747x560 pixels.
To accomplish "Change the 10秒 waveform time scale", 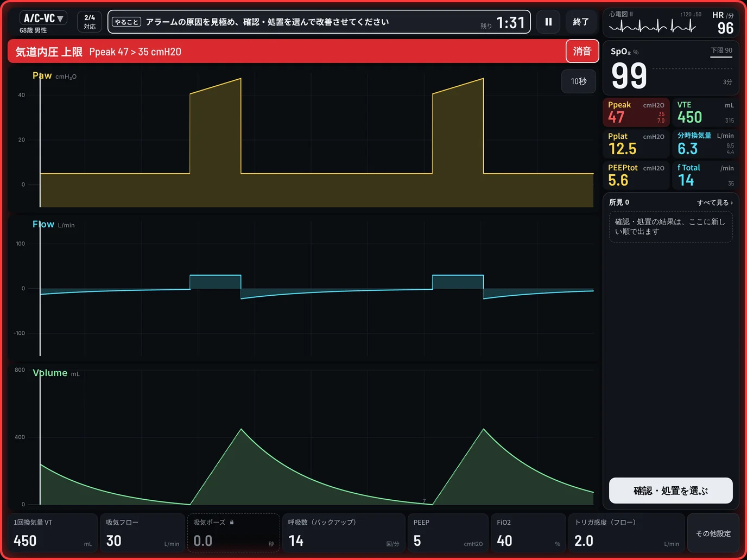I will [579, 81].
